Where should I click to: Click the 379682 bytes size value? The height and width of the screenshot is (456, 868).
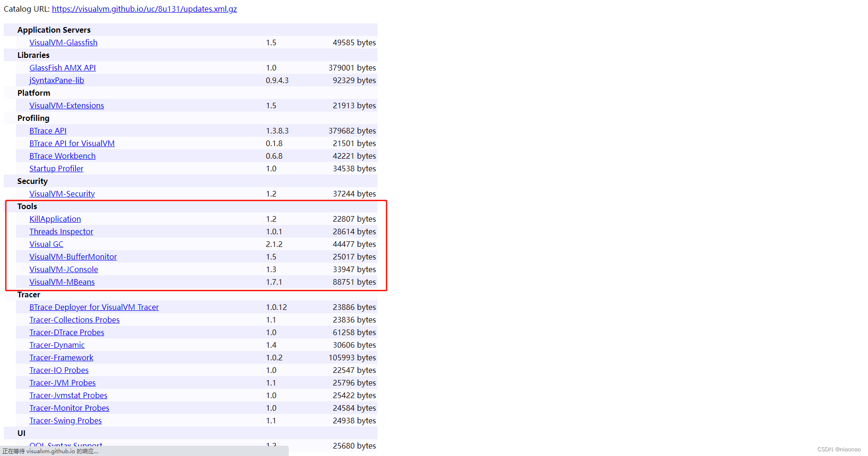pos(352,131)
